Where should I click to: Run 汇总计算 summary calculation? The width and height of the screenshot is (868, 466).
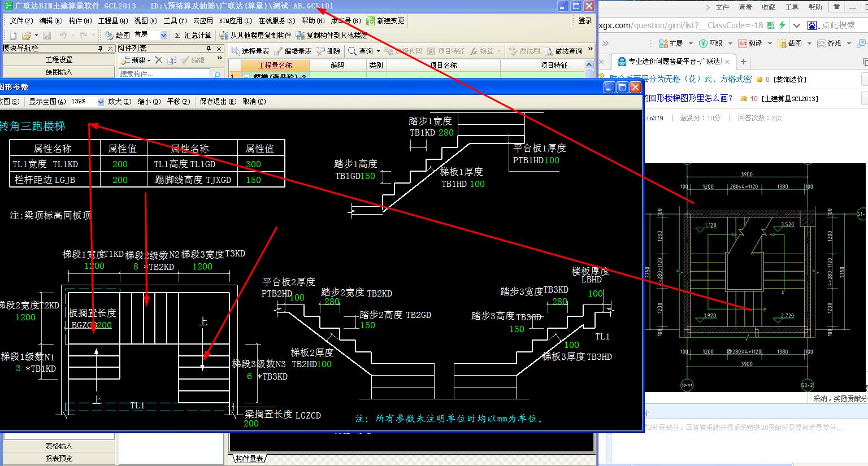[193, 35]
